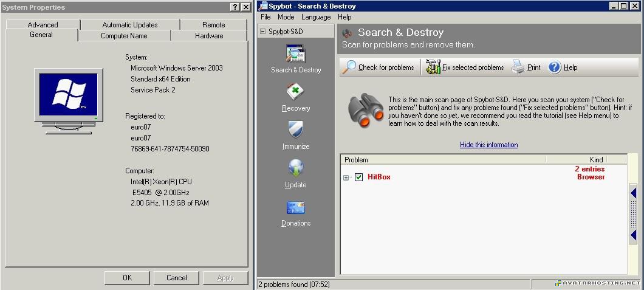Image resolution: width=644 pixels, height=290 pixels.
Task: Click the Windows logo monitor image
Action: tap(69, 101)
